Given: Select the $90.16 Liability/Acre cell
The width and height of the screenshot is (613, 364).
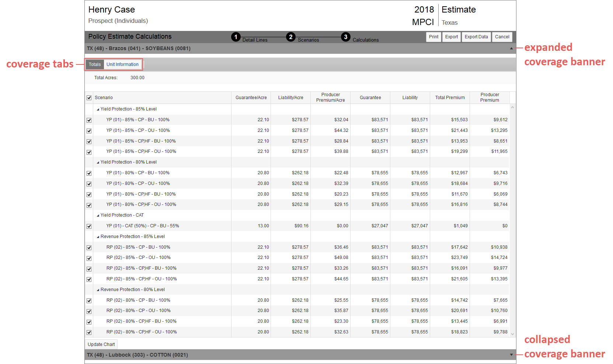Looking at the screenshot, I should [291, 226].
